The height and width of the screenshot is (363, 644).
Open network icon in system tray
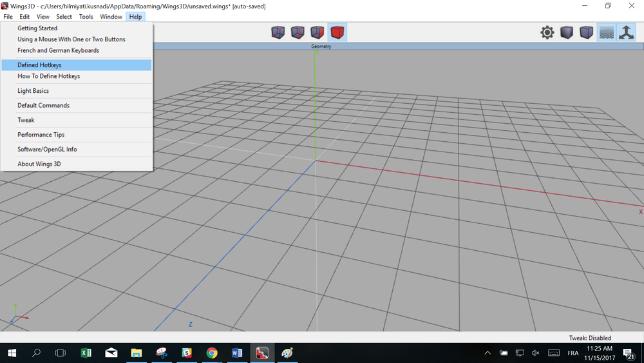click(x=520, y=353)
